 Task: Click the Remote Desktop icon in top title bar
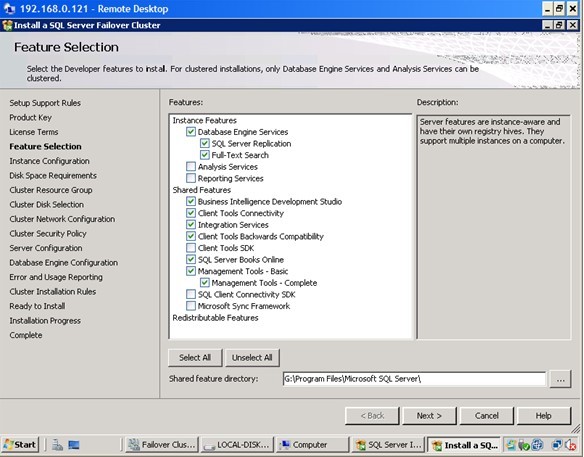point(9,8)
